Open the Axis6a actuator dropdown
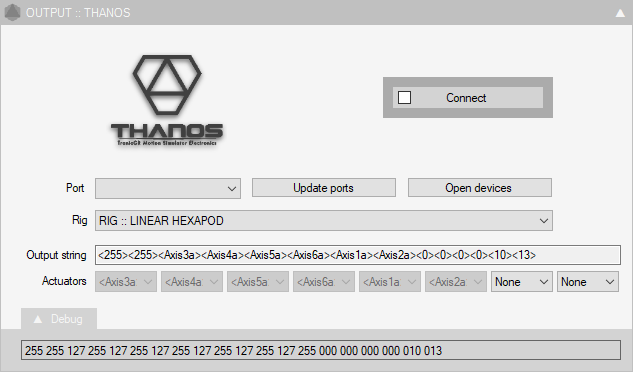The height and width of the screenshot is (372, 633). 324,282
